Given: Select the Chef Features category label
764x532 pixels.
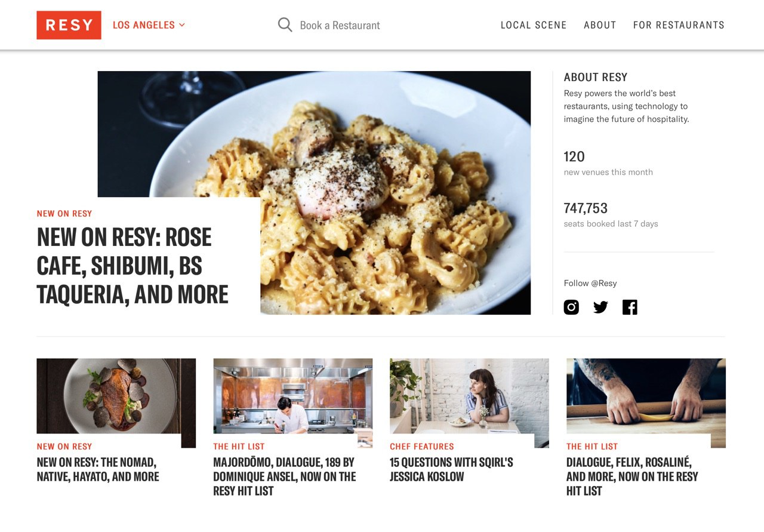Looking at the screenshot, I should pos(422,447).
